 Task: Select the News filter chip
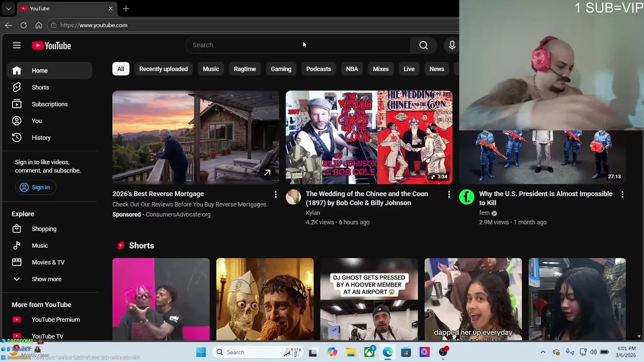(x=437, y=69)
